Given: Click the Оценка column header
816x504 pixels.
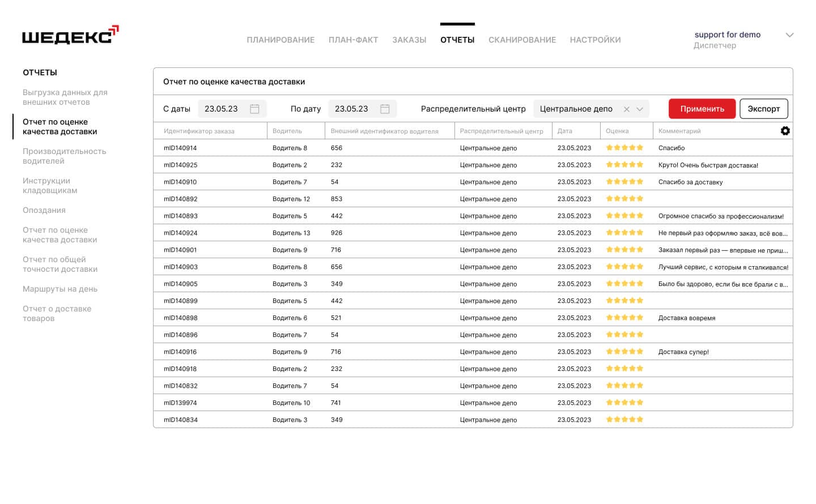Looking at the screenshot, I should 617,131.
